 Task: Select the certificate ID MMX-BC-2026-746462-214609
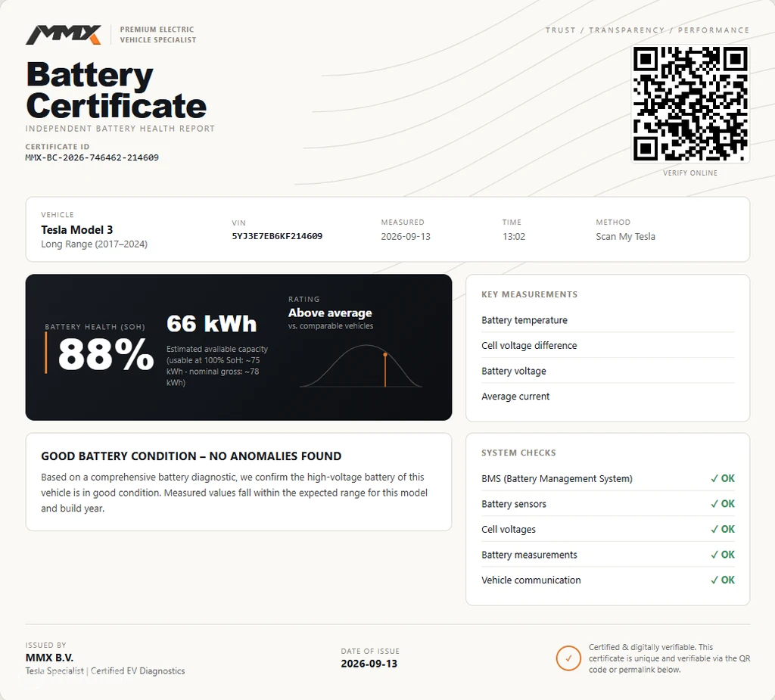pyautogui.click(x=92, y=157)
